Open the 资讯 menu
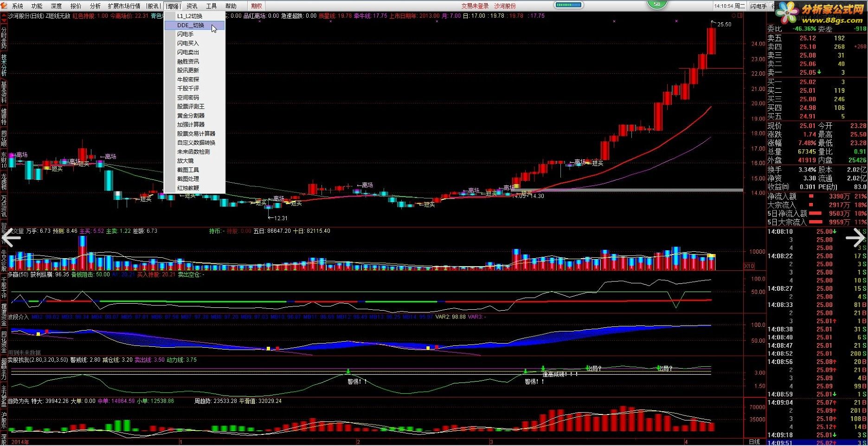 (x=192, y=6)
